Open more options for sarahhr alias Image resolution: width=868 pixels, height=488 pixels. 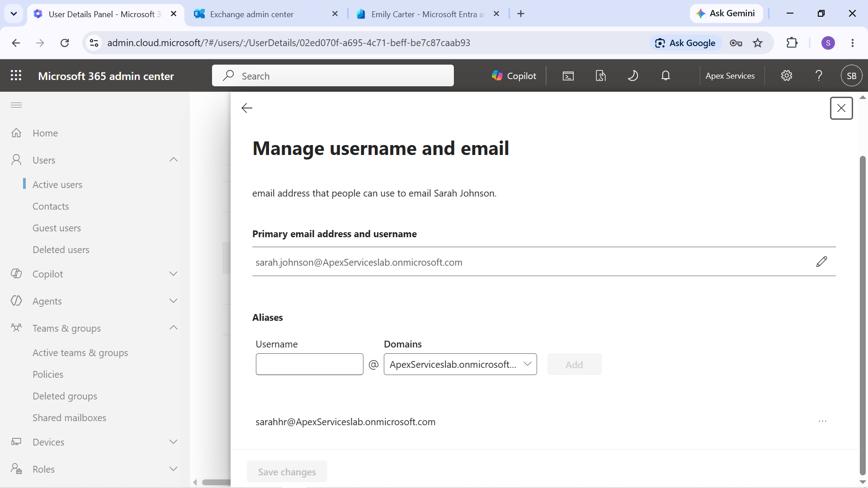(822, 422)
